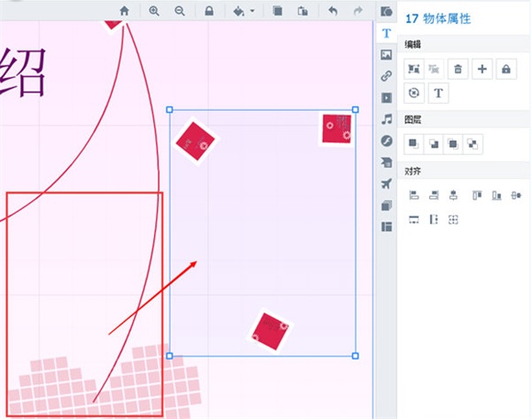
Task: Open the airplane icon tool in the sidebar
Action: 386,183
